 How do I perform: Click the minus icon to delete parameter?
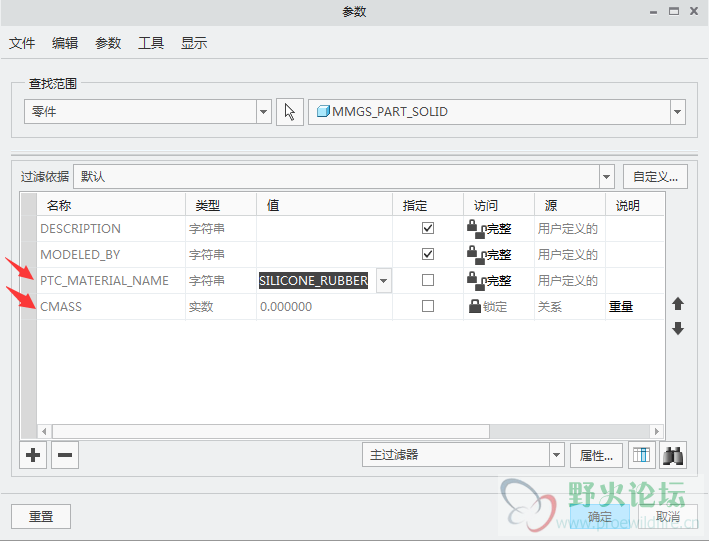tap(65, 455)
